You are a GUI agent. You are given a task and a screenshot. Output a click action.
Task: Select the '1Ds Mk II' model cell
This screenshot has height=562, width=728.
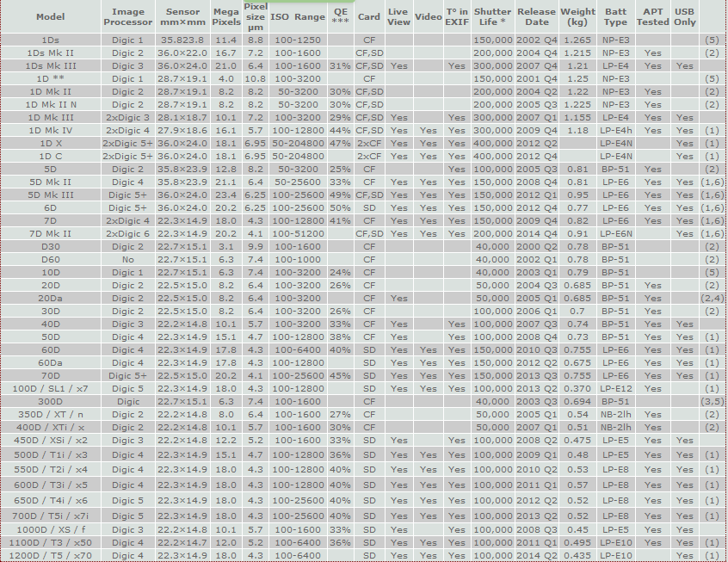click(50, 53)
